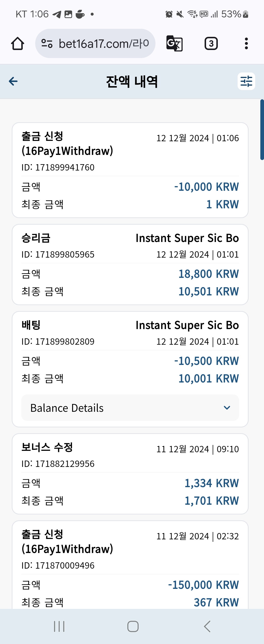
Task: Click the Balance Details chevron arrow
Action: (227, 408)
